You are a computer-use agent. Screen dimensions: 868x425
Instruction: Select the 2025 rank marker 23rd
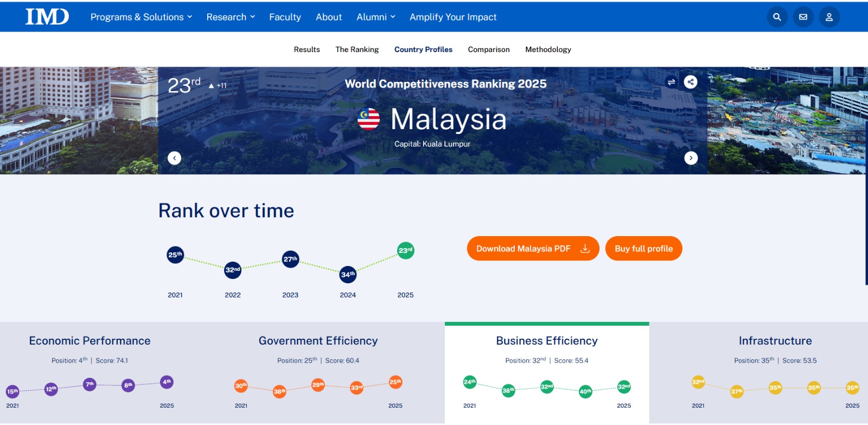(x=405, y=250)
